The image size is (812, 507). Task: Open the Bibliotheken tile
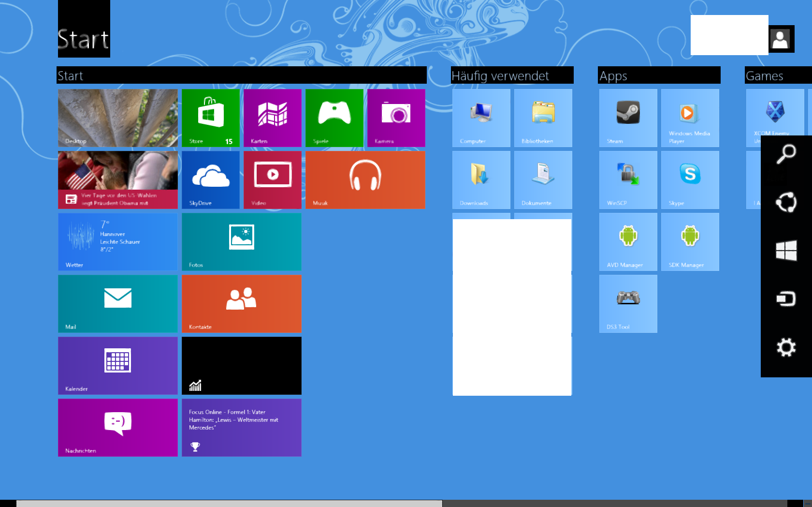pos(543,118)
